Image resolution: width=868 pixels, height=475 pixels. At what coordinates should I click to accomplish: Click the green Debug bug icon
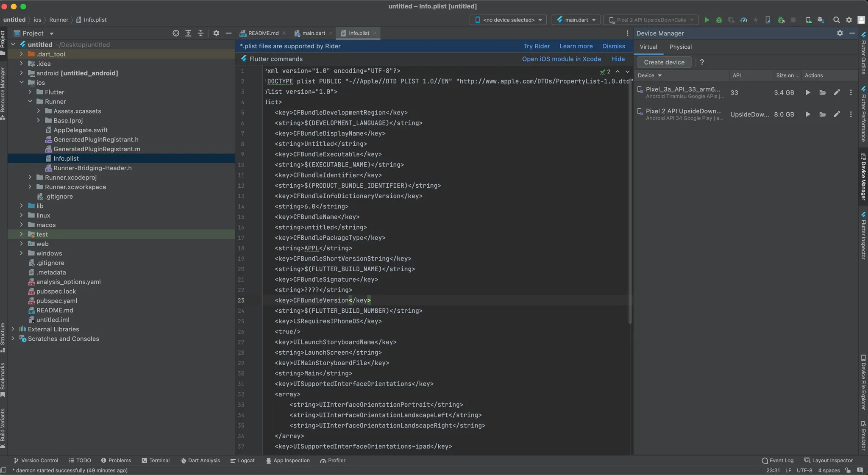719,20
